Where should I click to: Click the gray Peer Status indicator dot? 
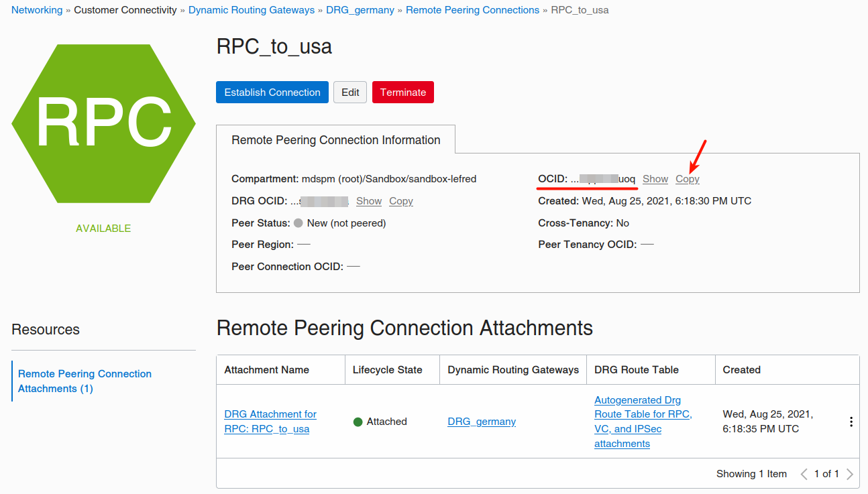299,223
